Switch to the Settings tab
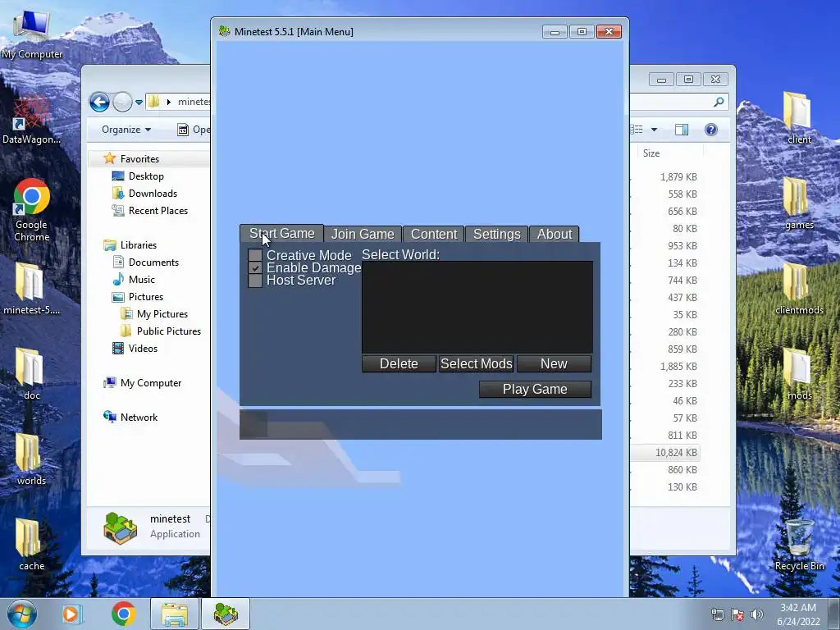 [496, 234]
